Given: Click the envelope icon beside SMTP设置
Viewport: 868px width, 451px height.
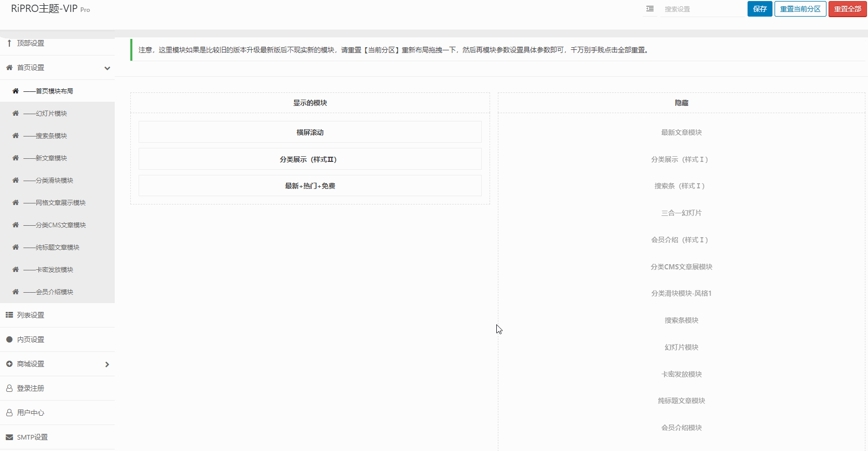Looking at the screenshot, I should pyautogui.click(x=9, y=437).
